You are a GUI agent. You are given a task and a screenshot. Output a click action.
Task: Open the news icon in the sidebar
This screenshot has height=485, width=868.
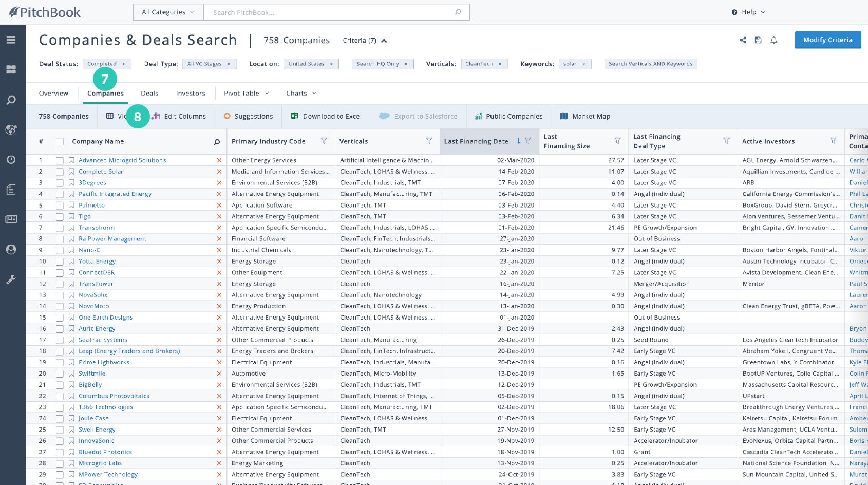(x=11, y=219)
